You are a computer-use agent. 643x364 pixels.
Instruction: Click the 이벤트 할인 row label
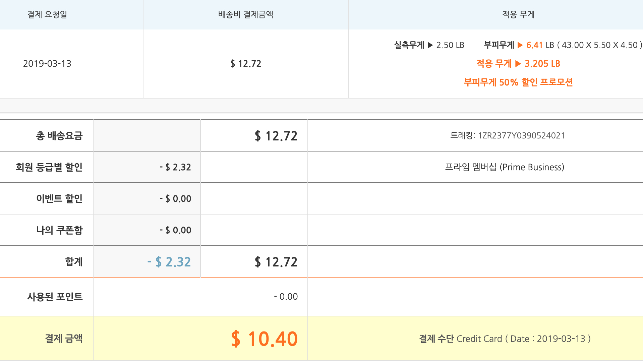pos(59,199)
